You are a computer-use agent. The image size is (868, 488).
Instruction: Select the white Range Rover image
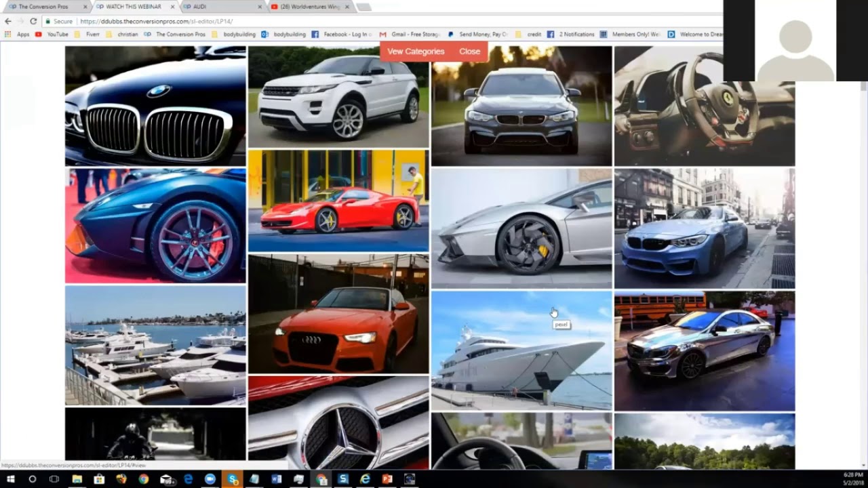(338, 97)
